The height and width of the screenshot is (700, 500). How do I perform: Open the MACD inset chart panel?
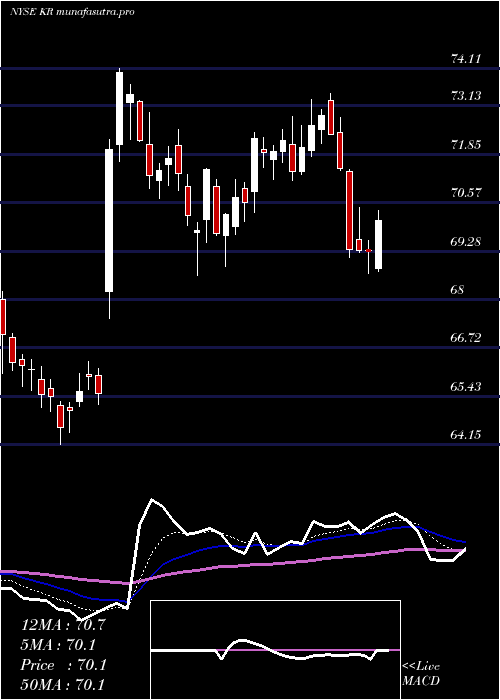point(275,650)
